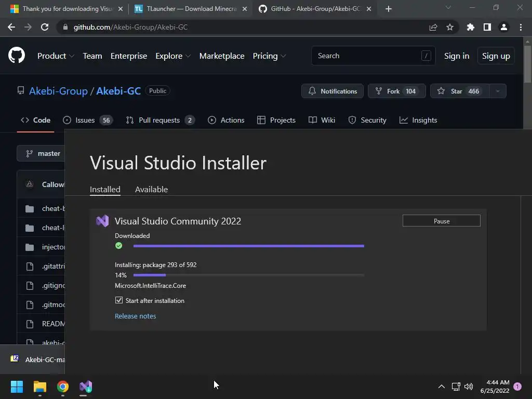Click the Notifications button
532x399 pixels.
point(332,91)
